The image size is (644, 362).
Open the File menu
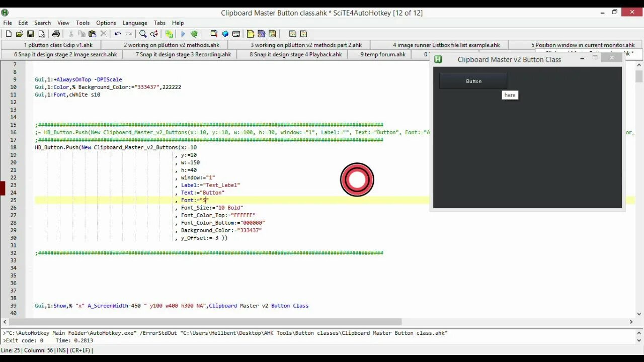[8, 23]
